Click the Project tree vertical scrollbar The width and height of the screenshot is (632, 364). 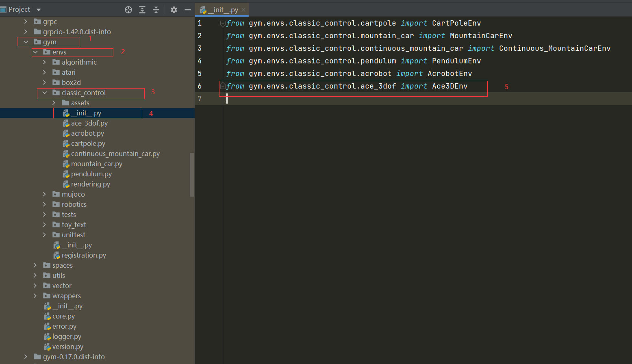pyautogui.click(x=192, y=175)
